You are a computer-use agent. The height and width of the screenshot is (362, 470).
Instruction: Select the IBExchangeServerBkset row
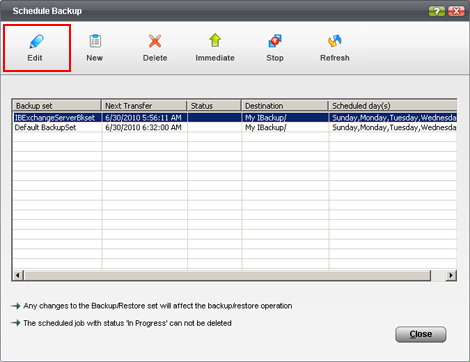point(235,118)
